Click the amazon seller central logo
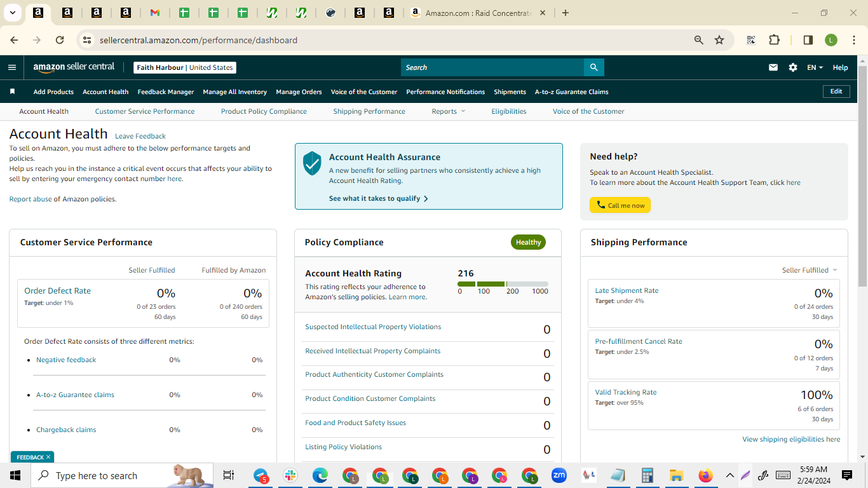868x488 pixels. tap(74, 67)
